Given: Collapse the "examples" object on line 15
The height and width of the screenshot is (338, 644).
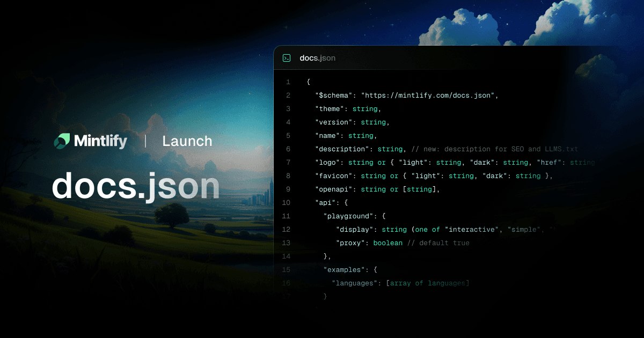Looking at the screenshot, I should (346, 270).
